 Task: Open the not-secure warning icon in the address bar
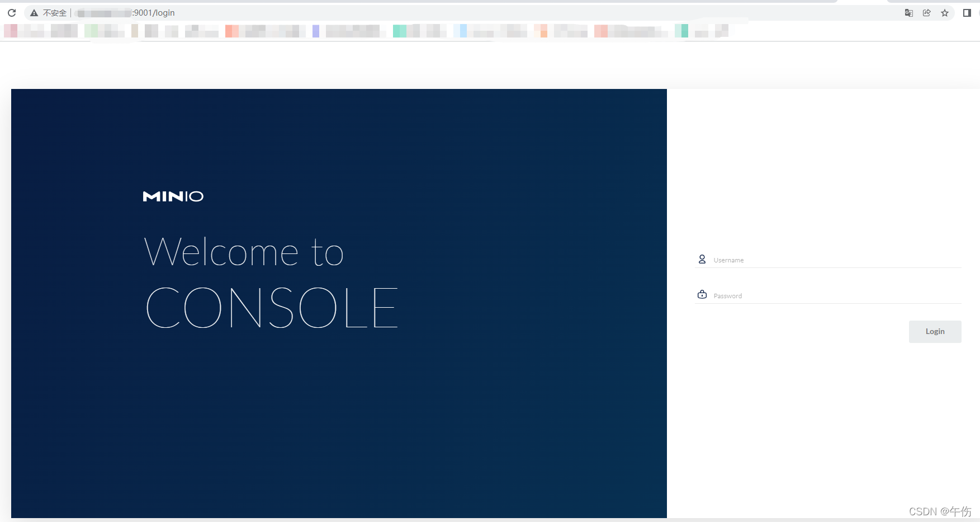pyautogui.click(x=34, y=13)
